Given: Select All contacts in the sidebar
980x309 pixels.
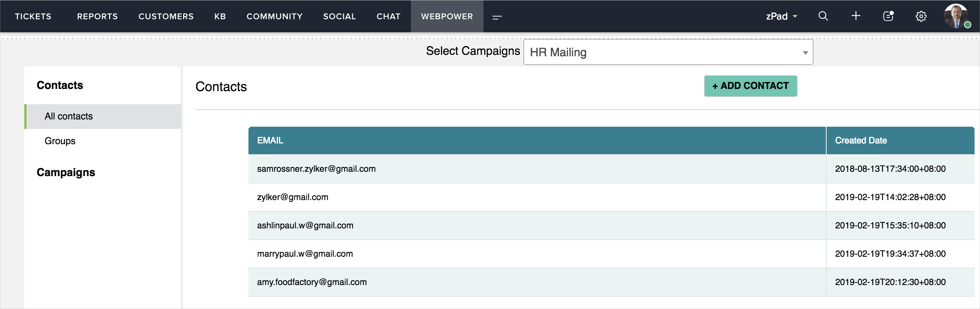Looking at the screenshot, I should point(69,116).
